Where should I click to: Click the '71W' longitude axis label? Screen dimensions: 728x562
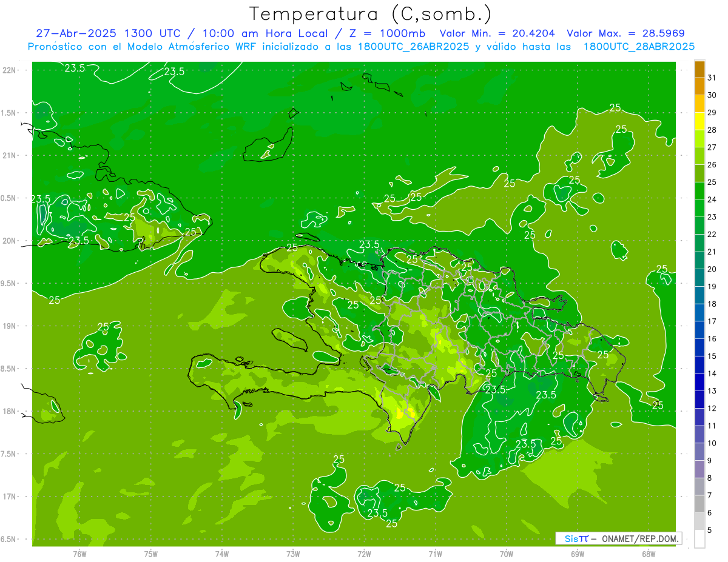(435, 553)
